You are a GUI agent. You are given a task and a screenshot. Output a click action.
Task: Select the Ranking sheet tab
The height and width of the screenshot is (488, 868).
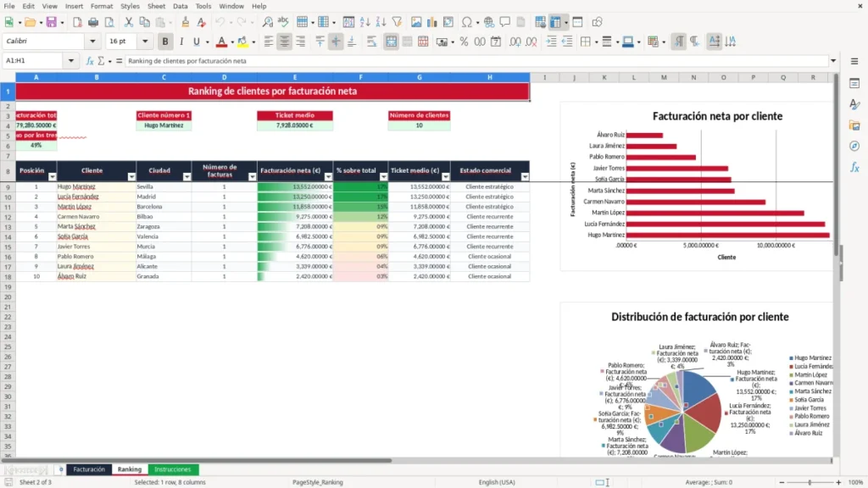(130, 469)
